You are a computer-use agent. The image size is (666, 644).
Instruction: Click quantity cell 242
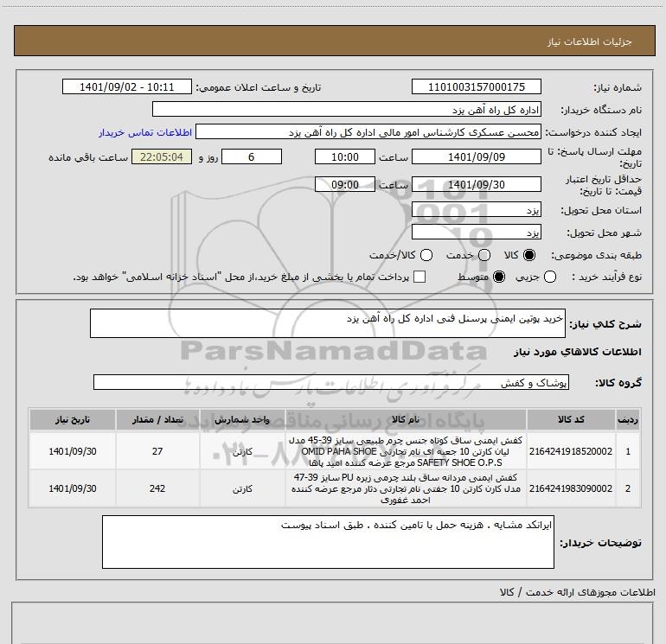(x=157, y=488)
